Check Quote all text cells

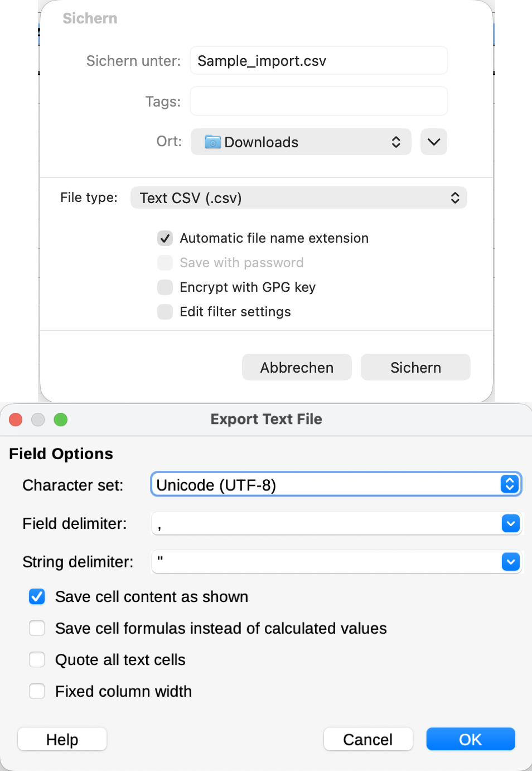[x=37, y=659]
